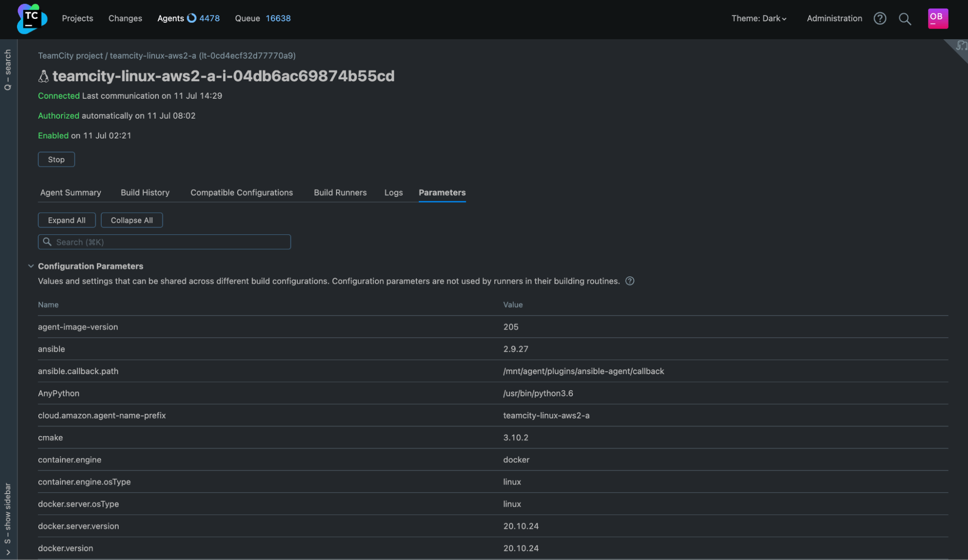Open Administration page
Viewport: 968px width, 560px height.
coord(834,18)
